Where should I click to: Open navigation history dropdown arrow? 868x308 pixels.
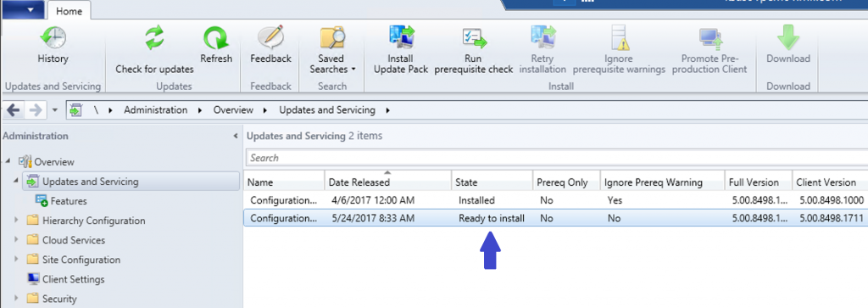[x=54, y=110]
